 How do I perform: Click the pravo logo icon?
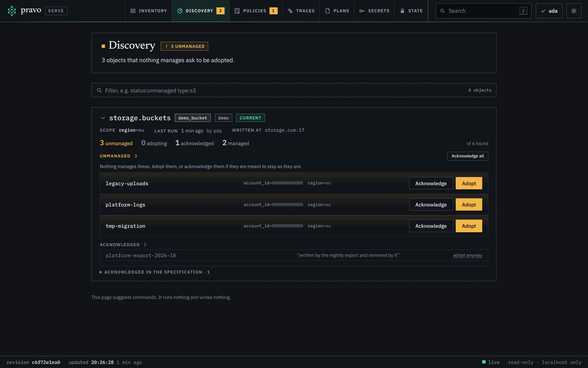(x=12, y=11)
